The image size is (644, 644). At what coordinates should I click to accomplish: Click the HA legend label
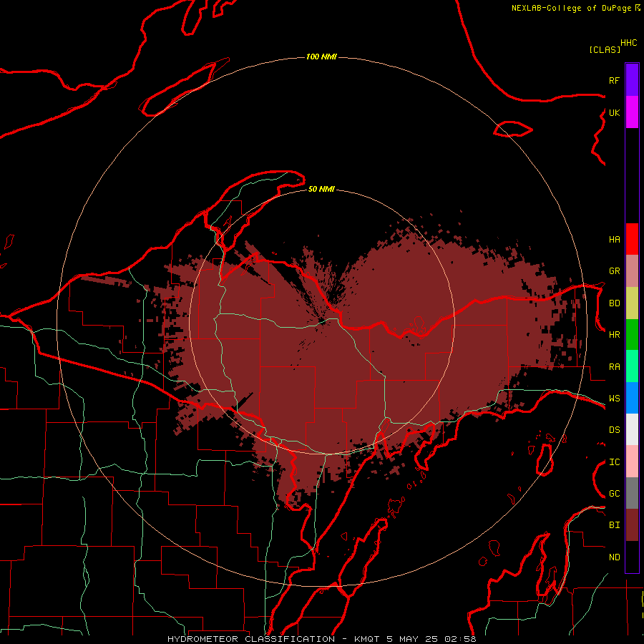click(614, 239)
